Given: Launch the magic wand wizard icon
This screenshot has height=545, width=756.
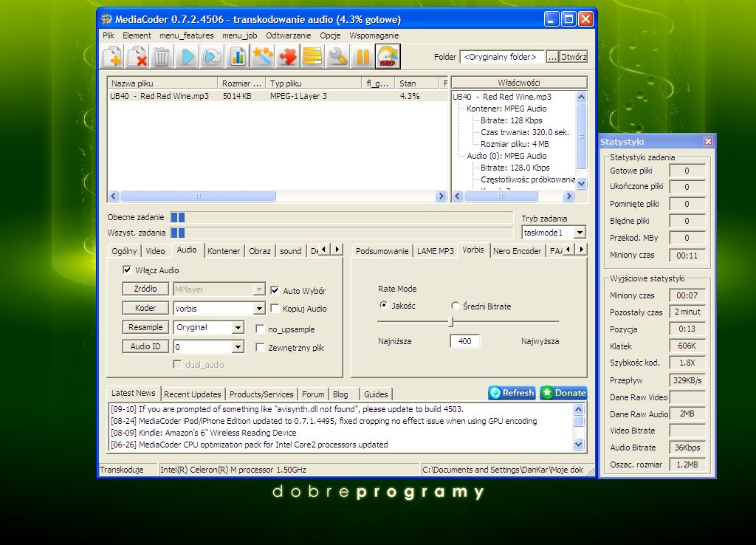Looking at the screenshot, I should point(261,56).
